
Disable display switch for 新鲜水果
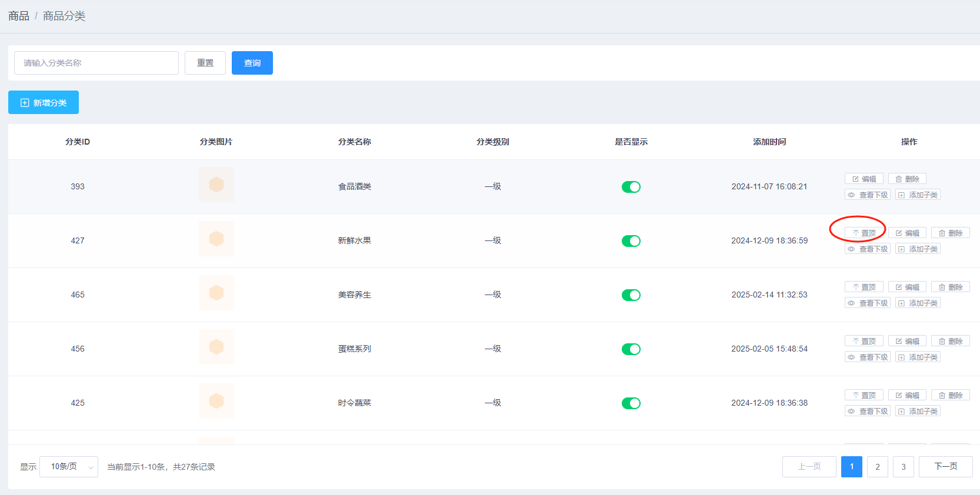coord(631,241)
